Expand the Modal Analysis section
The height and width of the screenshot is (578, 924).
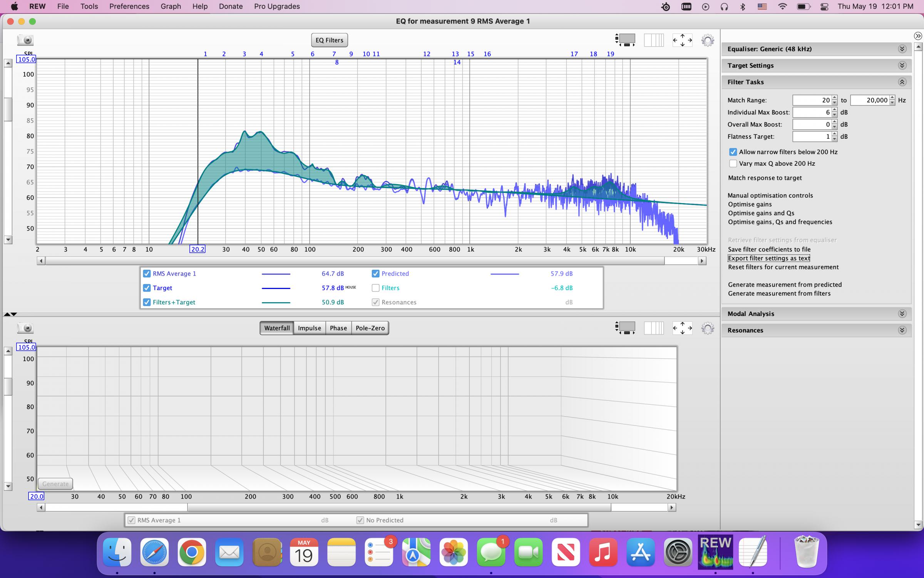(902, 313)
